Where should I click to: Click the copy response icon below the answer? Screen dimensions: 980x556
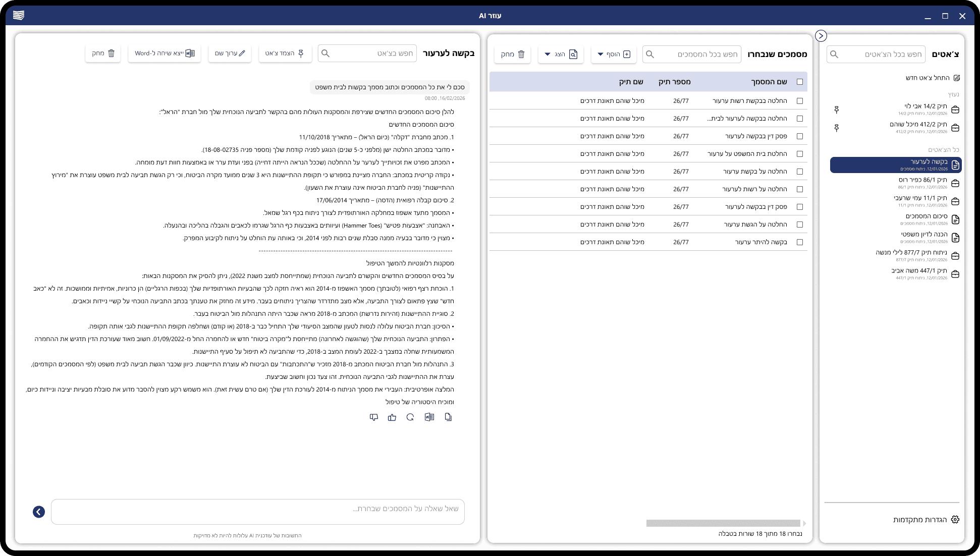click(x=448, y=417)
